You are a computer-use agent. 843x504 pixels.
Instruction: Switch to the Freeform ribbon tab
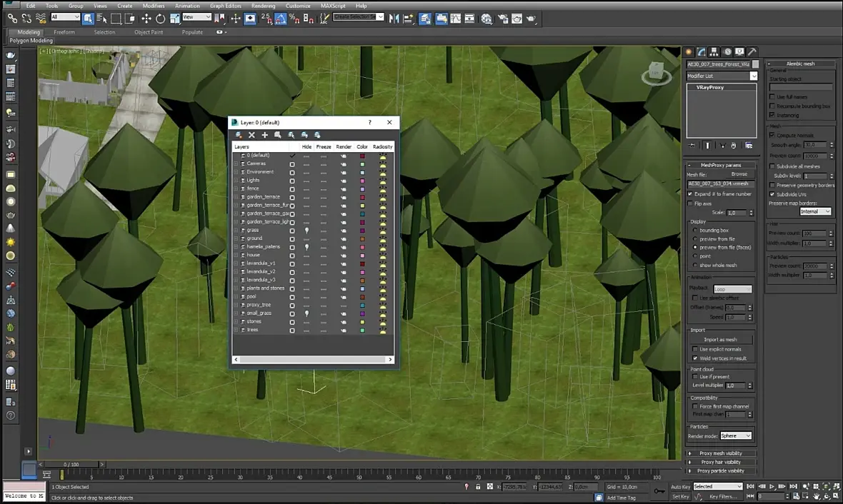point(64,32)
